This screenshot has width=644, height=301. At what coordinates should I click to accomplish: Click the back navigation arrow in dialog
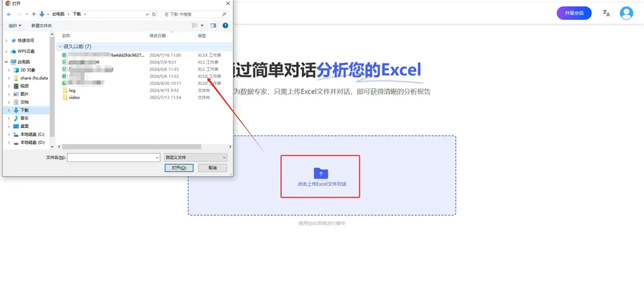[x=9, y=14]
